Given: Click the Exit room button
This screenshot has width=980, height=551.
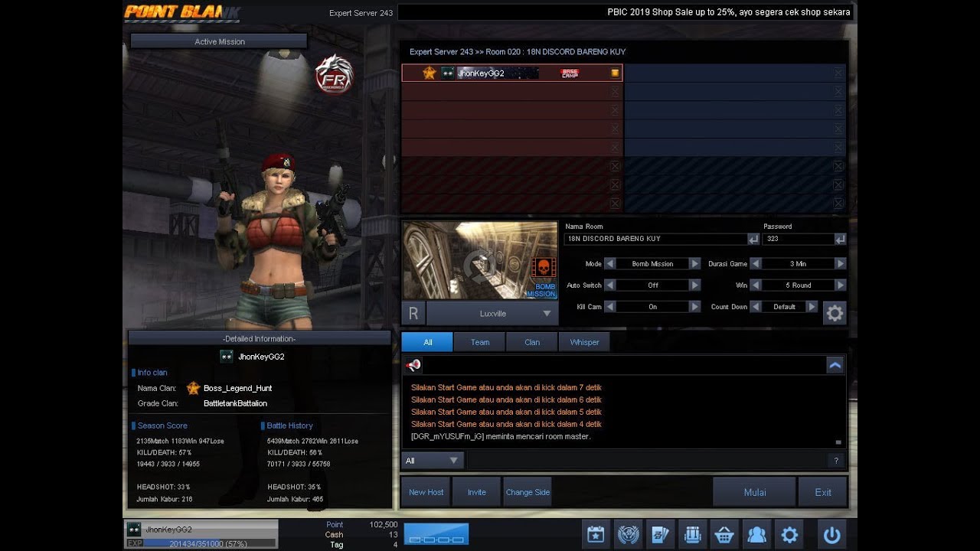Looking at the screenshot, I should [823, 492].
